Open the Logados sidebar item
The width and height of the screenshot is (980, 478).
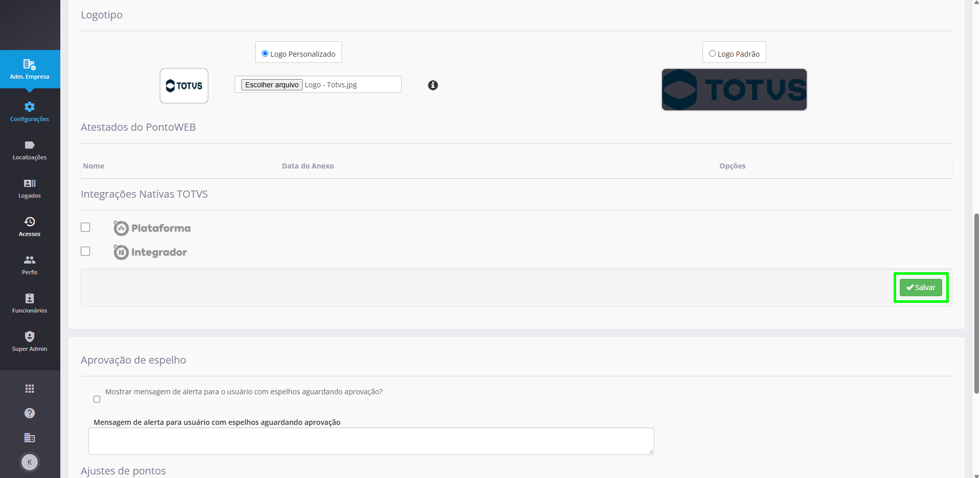30,188
